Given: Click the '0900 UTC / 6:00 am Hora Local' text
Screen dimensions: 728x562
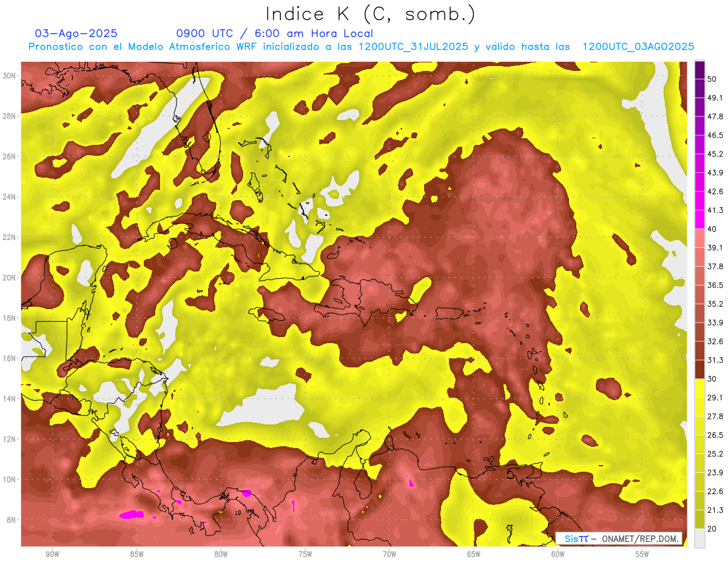Looking at the screenshot, I should [274, 33].
